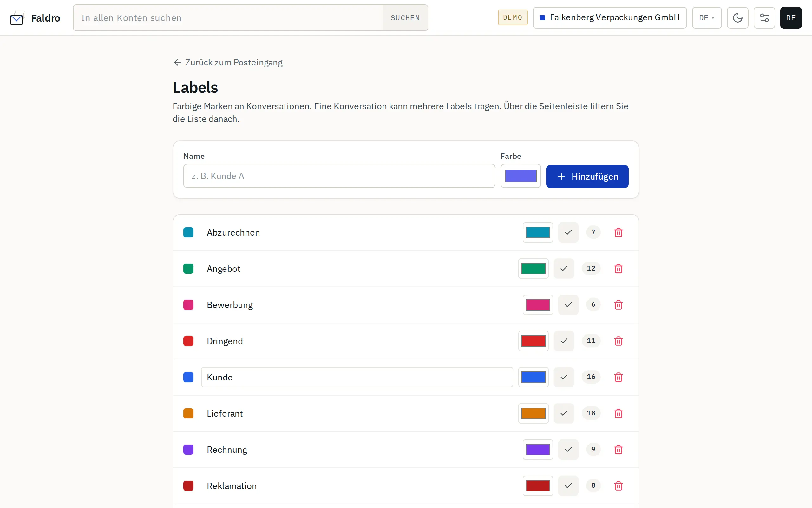The width and height of the screenshot is (812, 508).
Task: Save the Kunde label with checkmark
Action: pyautogui.click(x=564, y=377)
